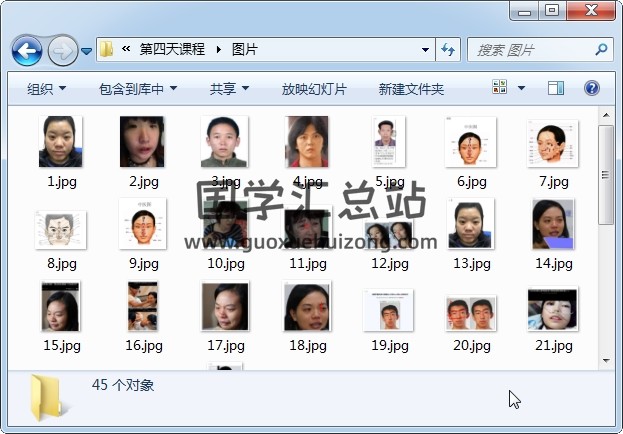Open the recent pages dropdown arrow
The width and height of the screenshot is (623, 434).
pyautogui.click(x=86, y=51)
